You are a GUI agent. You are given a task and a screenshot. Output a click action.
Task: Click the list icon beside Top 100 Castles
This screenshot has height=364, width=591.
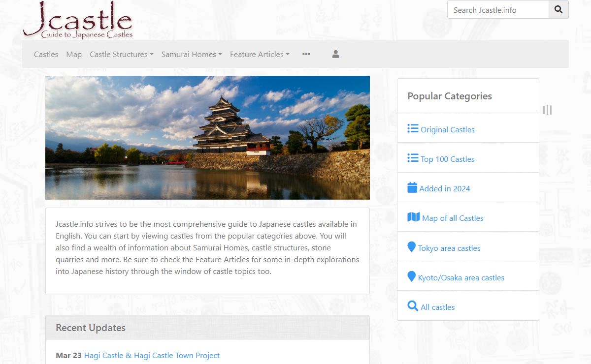coord(413,158)
